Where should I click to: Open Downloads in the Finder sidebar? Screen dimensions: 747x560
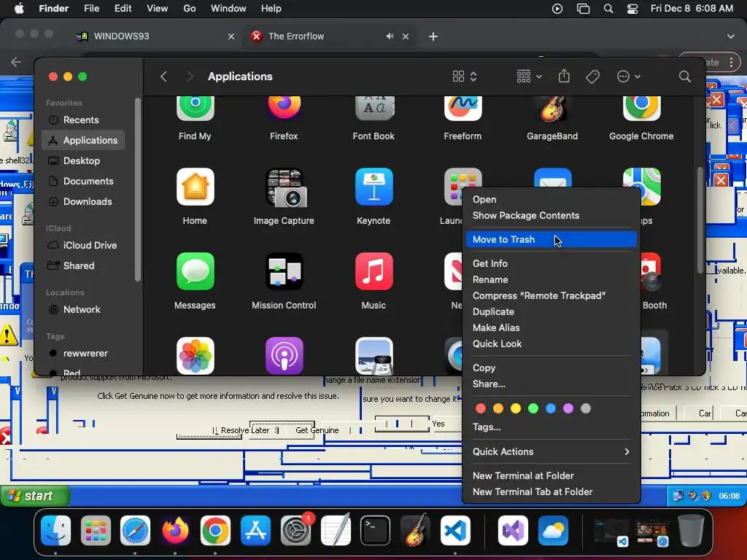coord(83,201)
